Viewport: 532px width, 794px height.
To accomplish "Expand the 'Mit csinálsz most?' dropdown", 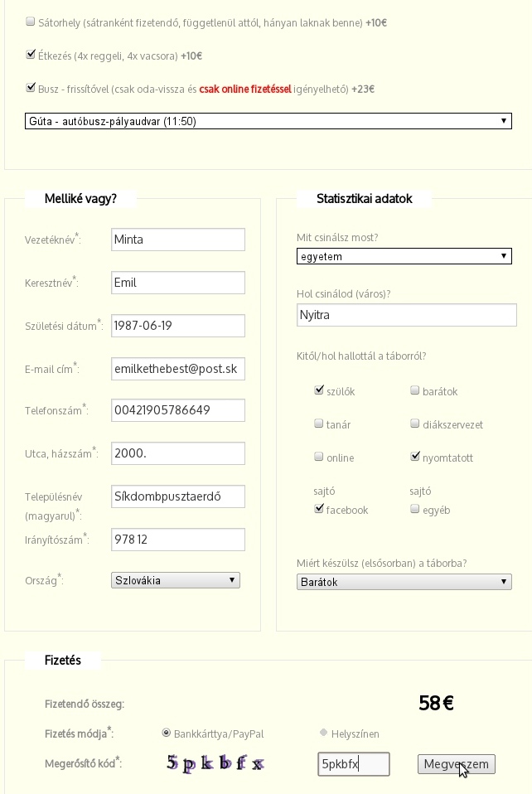I will point(404,256).
